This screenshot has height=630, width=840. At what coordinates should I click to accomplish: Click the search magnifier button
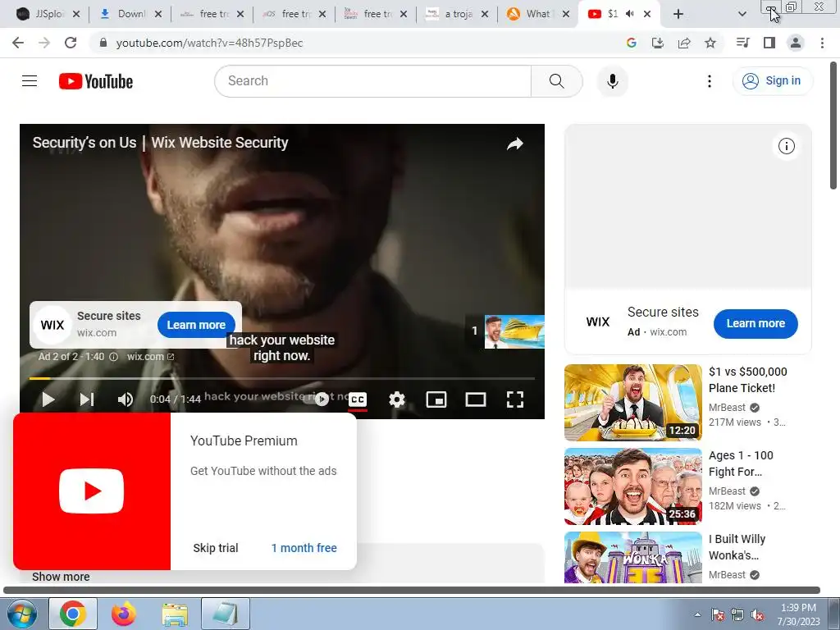[557, 81]
